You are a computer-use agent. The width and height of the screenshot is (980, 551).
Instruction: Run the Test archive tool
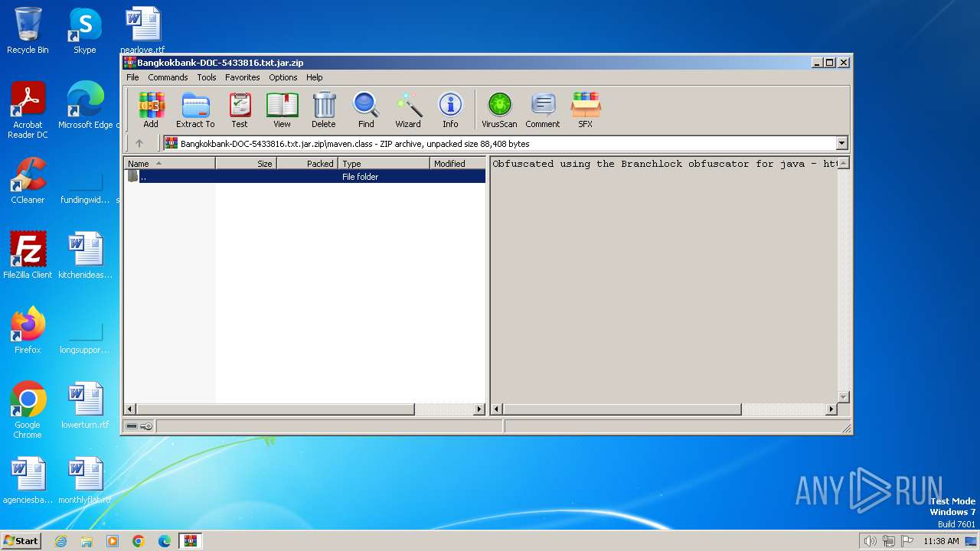pyautogui.click(x=240, y=109)
